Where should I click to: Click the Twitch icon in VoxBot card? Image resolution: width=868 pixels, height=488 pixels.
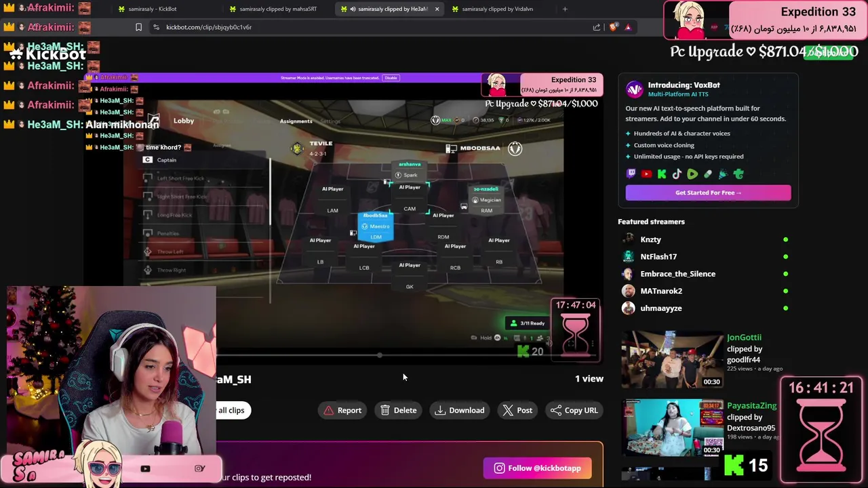click(631, 174)
